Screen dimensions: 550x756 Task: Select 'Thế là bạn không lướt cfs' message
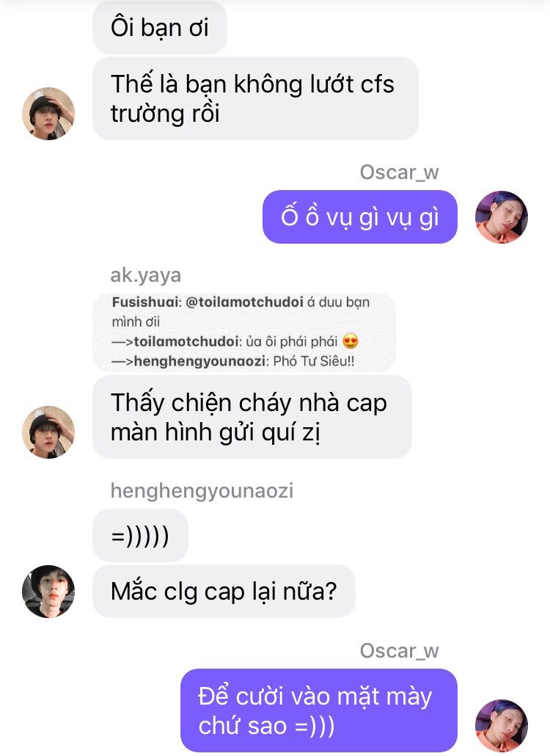tap(255, 98)
